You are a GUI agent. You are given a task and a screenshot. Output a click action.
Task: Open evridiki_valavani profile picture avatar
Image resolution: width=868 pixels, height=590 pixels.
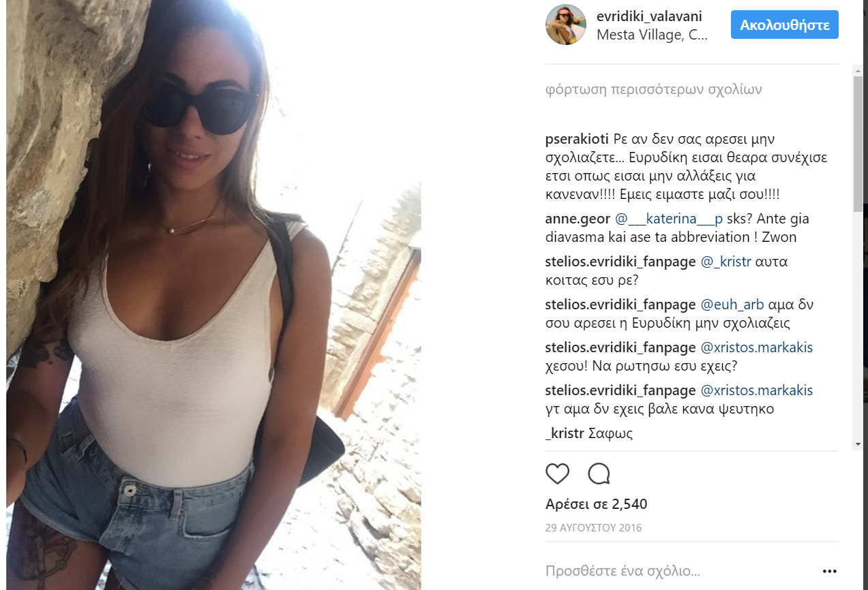(x=566, y=25)
